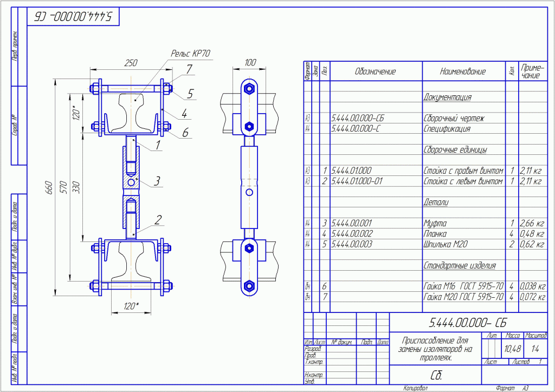The image size is (555, 392).
Task: Click designation '5.444.00.000-С' in the table
Action: pos(356,129)
